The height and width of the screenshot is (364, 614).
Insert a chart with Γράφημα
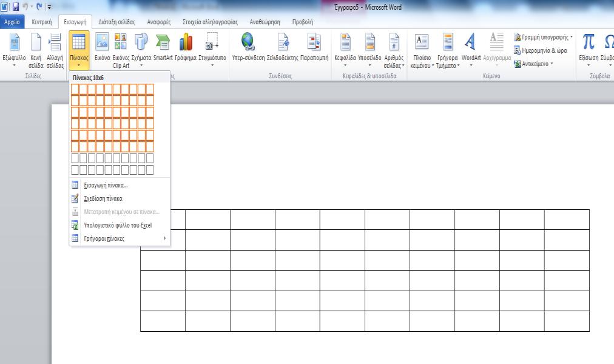tap(186, 47)
